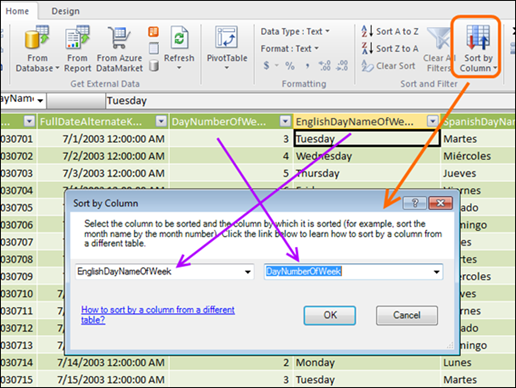The height and width of the screenshot is (388, 516).
Task: Apply Sort Z to A
Action: pos(390,49)
